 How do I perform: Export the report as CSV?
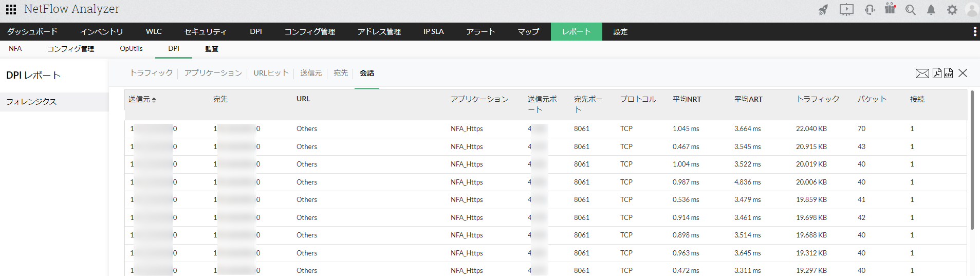tap(948, 73)
